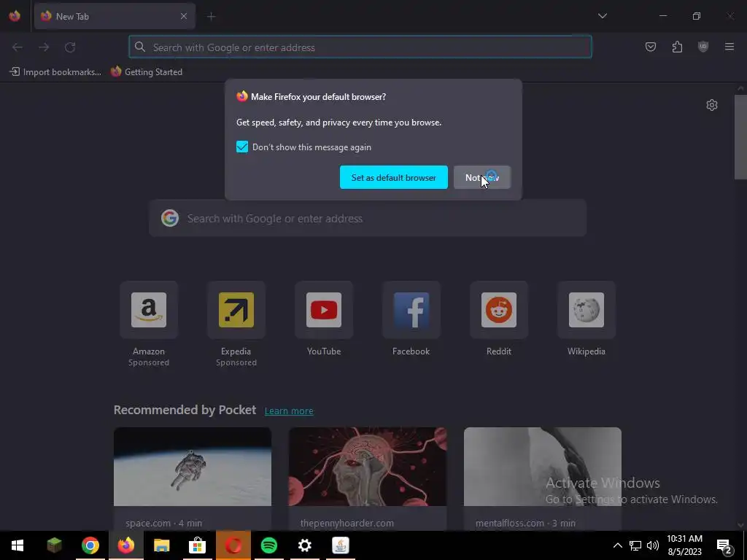Open File Explorer from the taskbar
The width and height of the screenshot is (747, 560).
click(x=161, y=545)
